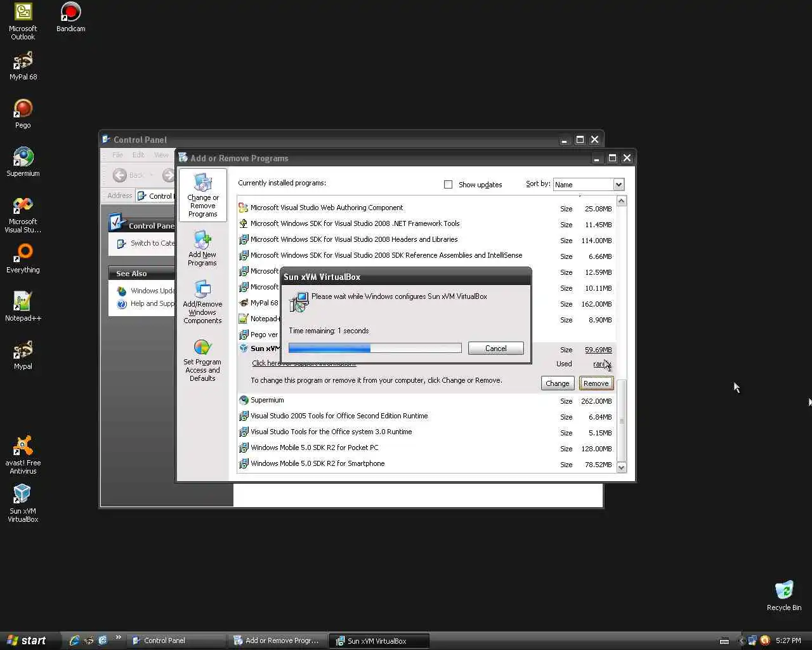The width and height of the screenshot is (812, 650).
Task: Select avast! Free Antivirus desktop icon
Action: pyautogui.click(x=23, y=454)
